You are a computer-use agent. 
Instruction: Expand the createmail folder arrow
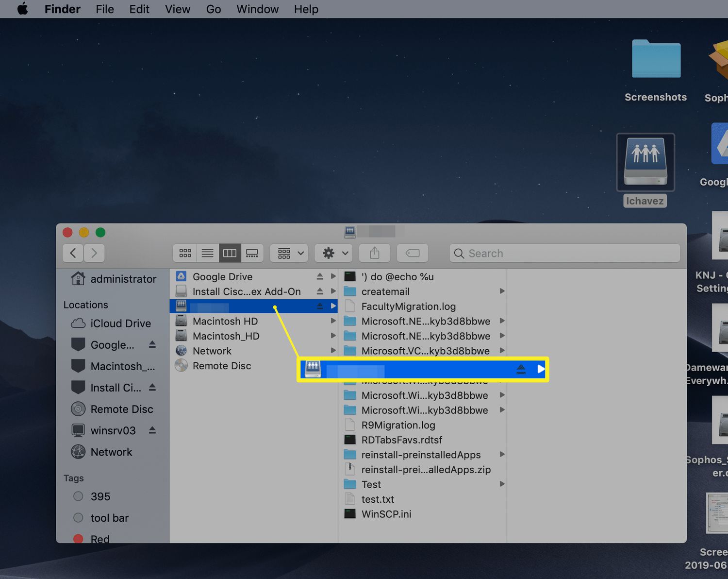click(502, 291)
